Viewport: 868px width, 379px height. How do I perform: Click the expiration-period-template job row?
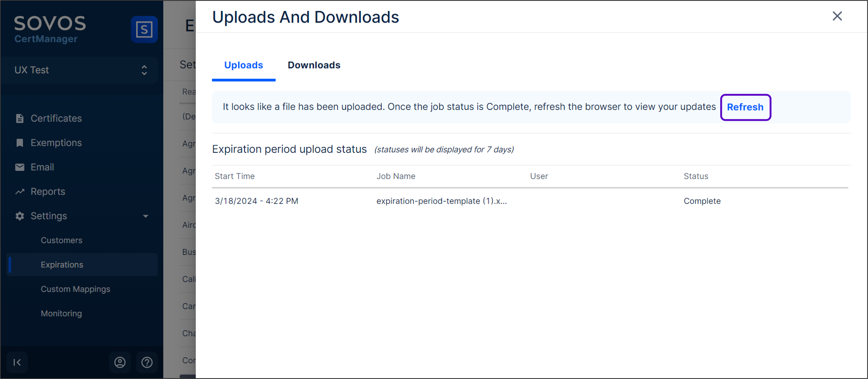441,201
